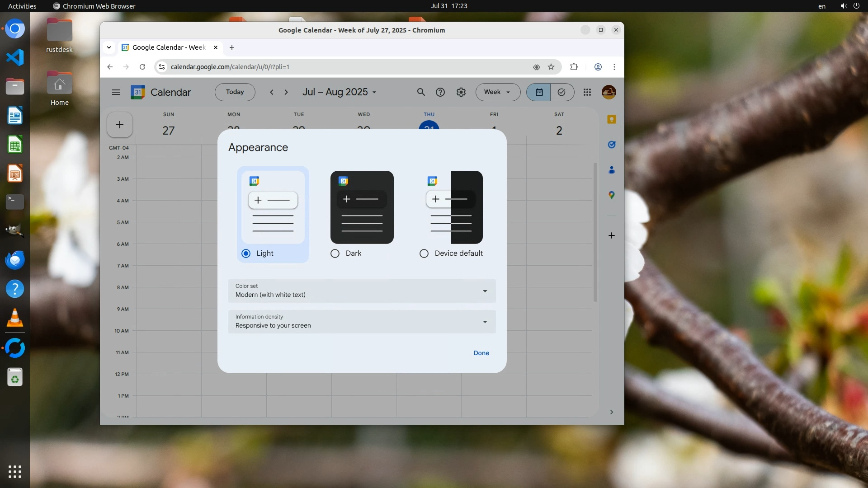Image resolution: width=868 pixels, height=488 pixels.
Task: Expand the Information density dropdown
Action: coord(362,321)
